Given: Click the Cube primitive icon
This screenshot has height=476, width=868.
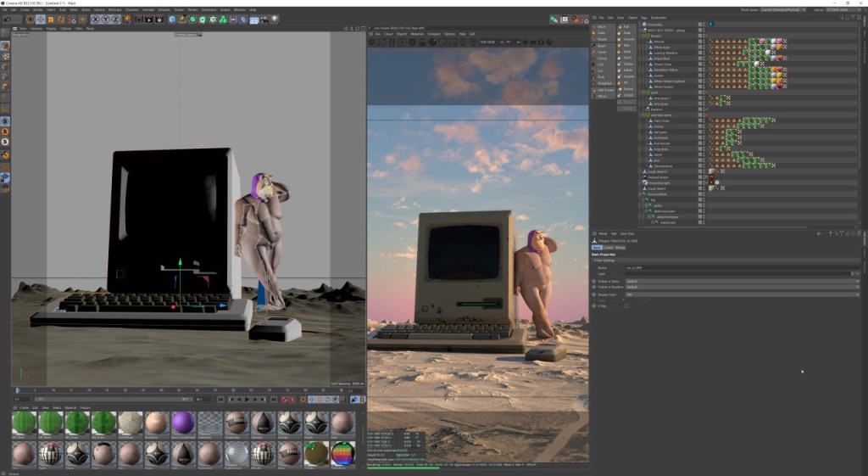Looking at the screenshot, I should 172,19.
